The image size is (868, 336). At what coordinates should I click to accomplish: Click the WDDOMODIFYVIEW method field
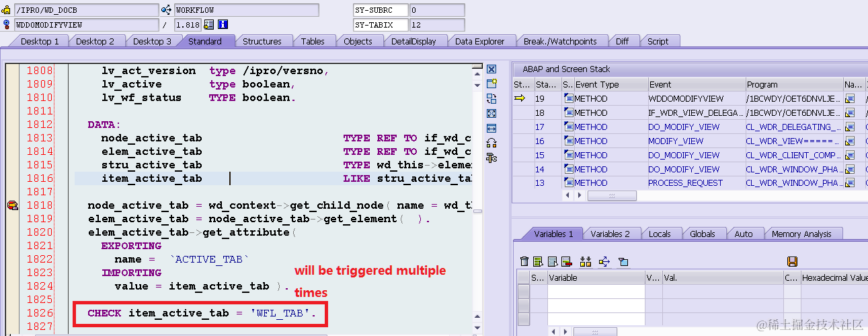(x=86, y=25)
